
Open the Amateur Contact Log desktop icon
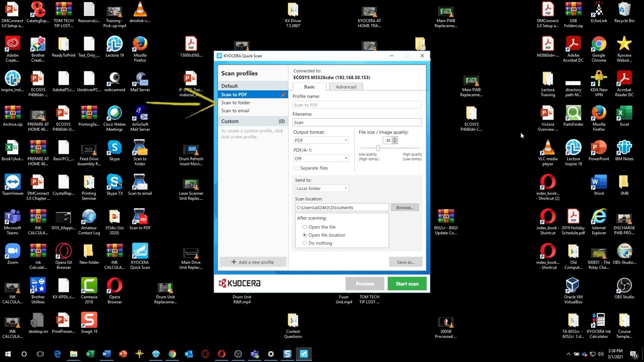coord(89,222)
